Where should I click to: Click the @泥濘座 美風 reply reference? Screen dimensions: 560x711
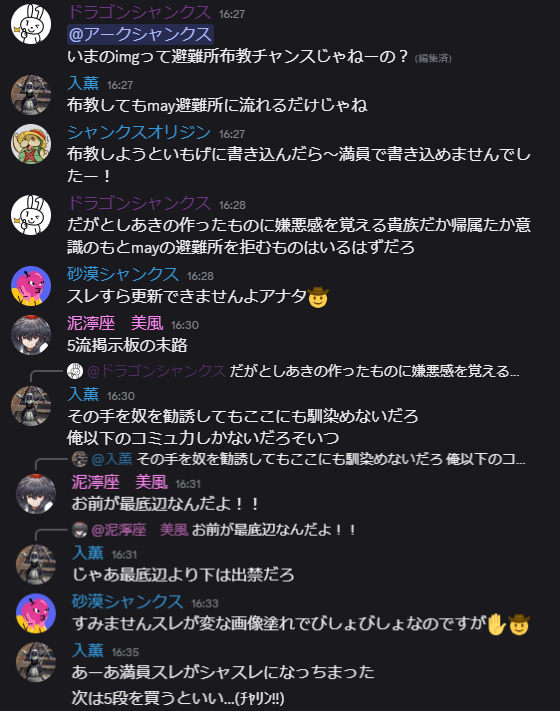140,530
